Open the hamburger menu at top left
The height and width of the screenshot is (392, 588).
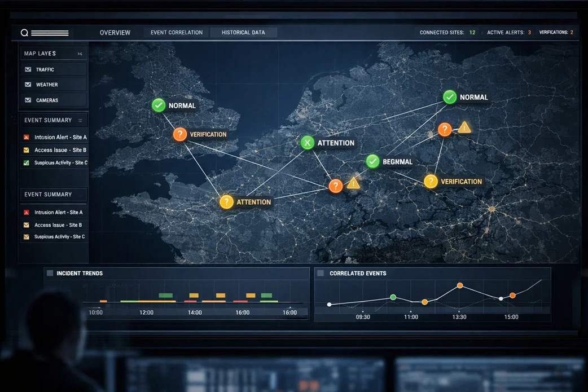point(50,32)
